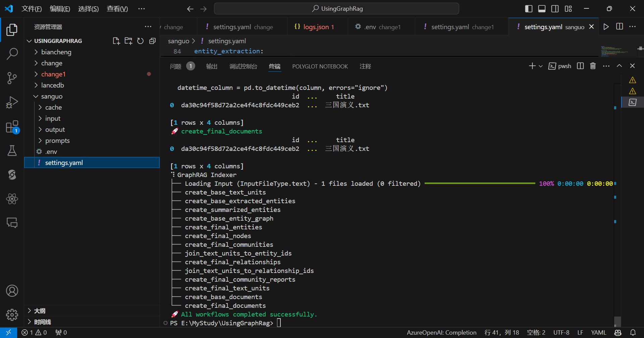Click the UTF-8 encoding in status bar
This screenshot has height=338, width=644.
[x=561, y=333]
